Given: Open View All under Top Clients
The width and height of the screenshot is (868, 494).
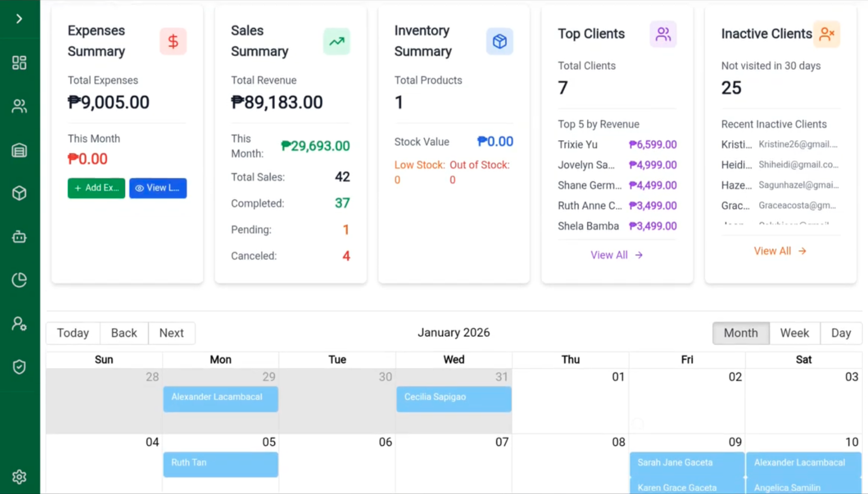Looking at the screenshot, I should [616, 255].
